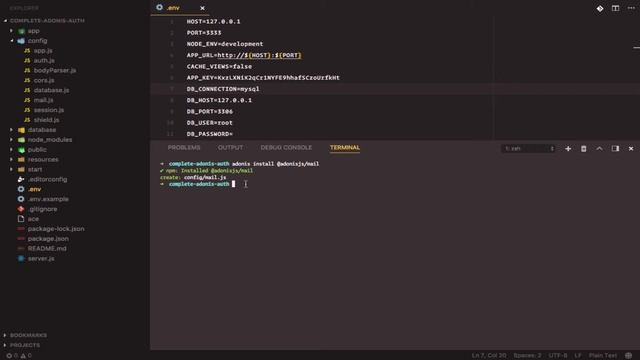This screenshot has height=360, width=640.
Task: Open README.md
Action: (x=47, y=249)
